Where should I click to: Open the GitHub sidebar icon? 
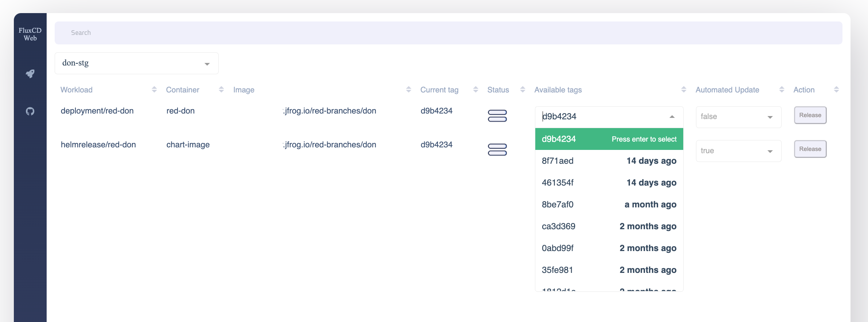30,111
